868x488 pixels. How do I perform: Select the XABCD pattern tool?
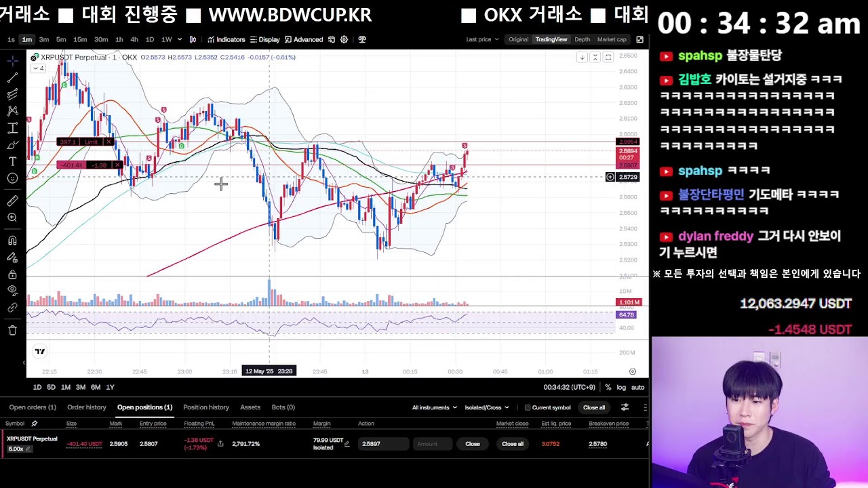12,111
